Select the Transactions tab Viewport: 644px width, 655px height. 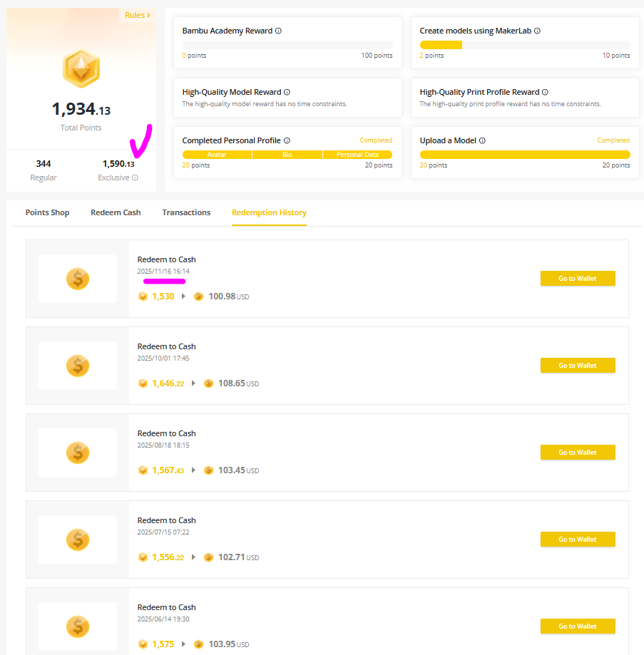pos(186,212)
